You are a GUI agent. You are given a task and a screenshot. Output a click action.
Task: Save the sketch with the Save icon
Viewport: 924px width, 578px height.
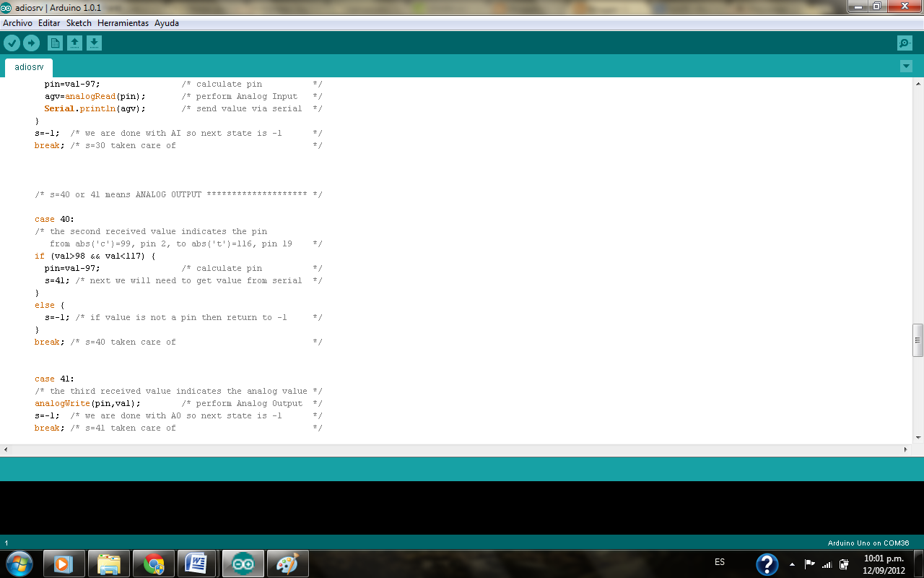94,43
